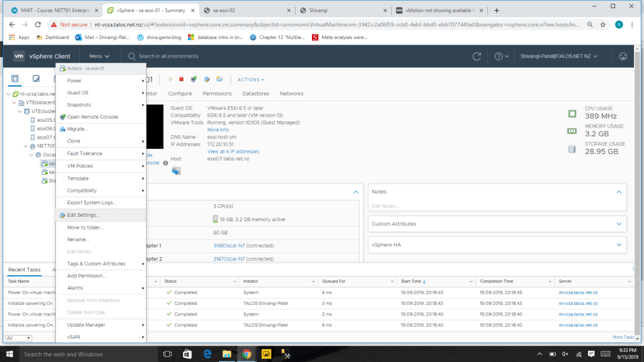The height and width of the screenshot is (362, 644).
Task: Choose Migrate from the actions menu
Action: 77,129
